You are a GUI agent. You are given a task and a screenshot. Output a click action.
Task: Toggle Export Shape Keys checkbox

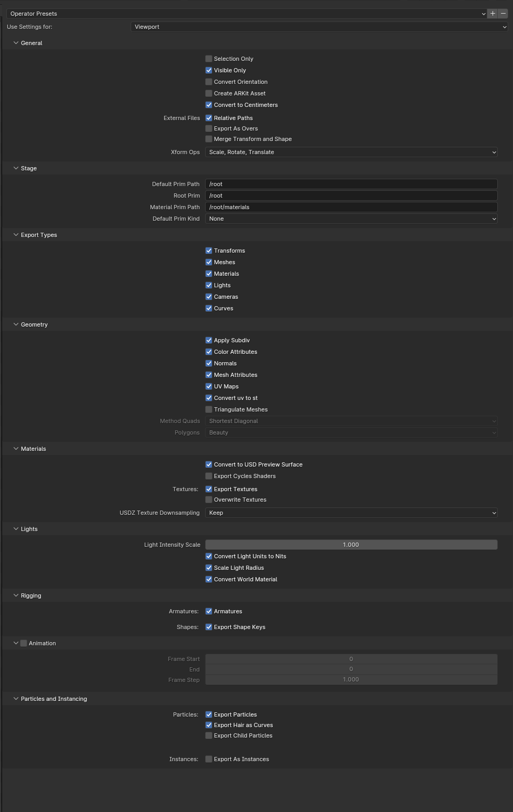pyautogui.click(x=209, y=627)
